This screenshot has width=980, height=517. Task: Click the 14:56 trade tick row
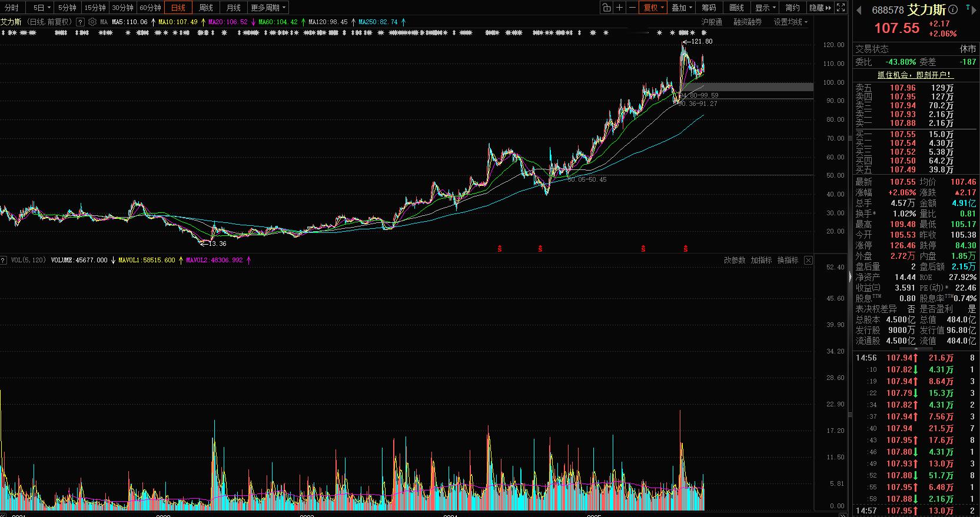pyautogui.click(x=915, y=358)
